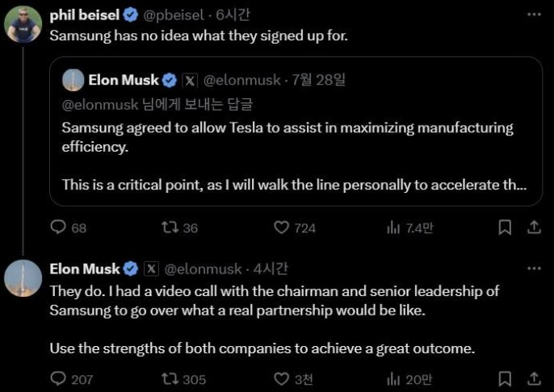View analytics of Elon Musk's reply
The width and height of the screenshot is (554, 392).
coord(394,378)
